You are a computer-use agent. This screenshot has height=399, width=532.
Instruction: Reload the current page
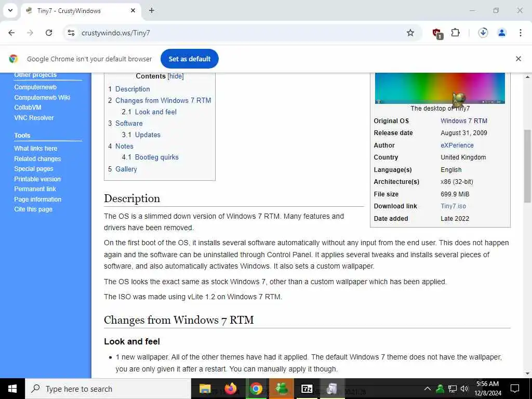pyautogui.click(x=49, y=33)
